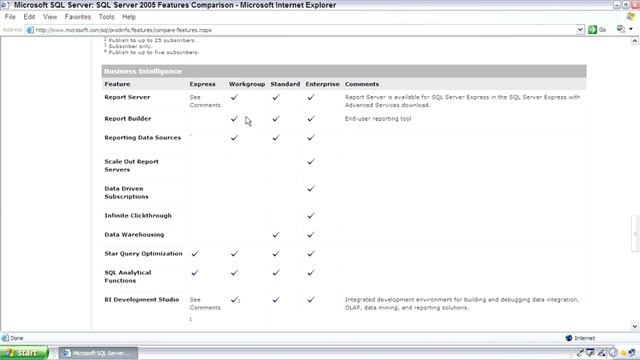640x360 pixels.
Task: Open the Tools menu
Action: click(x=106, y=17)
